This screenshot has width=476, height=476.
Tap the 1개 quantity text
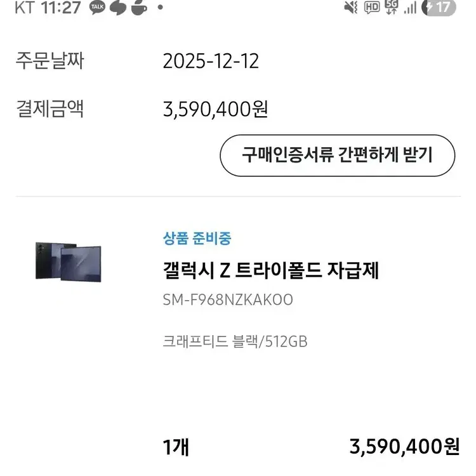point(176,447)
